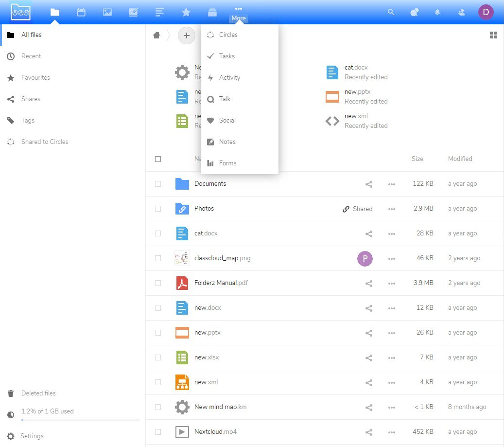Open more actions for cat.docx
Viewport: 504px width, 447px height.
coord(392,234)
